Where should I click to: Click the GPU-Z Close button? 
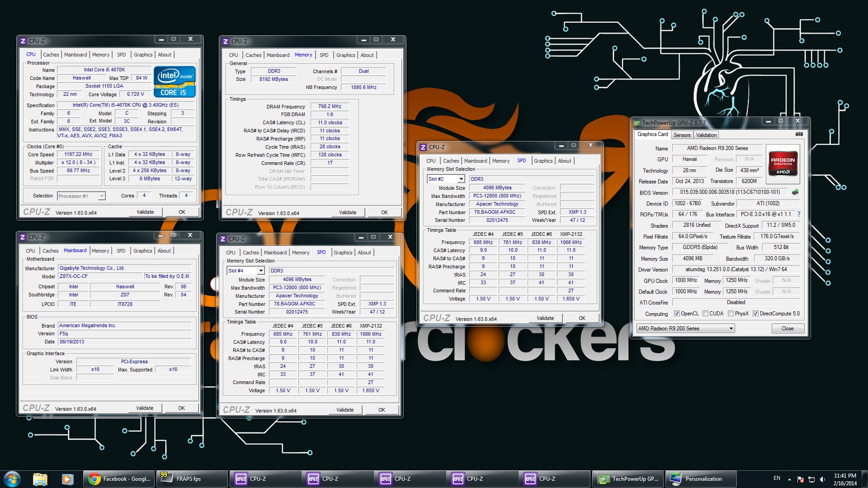coord(787,328)
